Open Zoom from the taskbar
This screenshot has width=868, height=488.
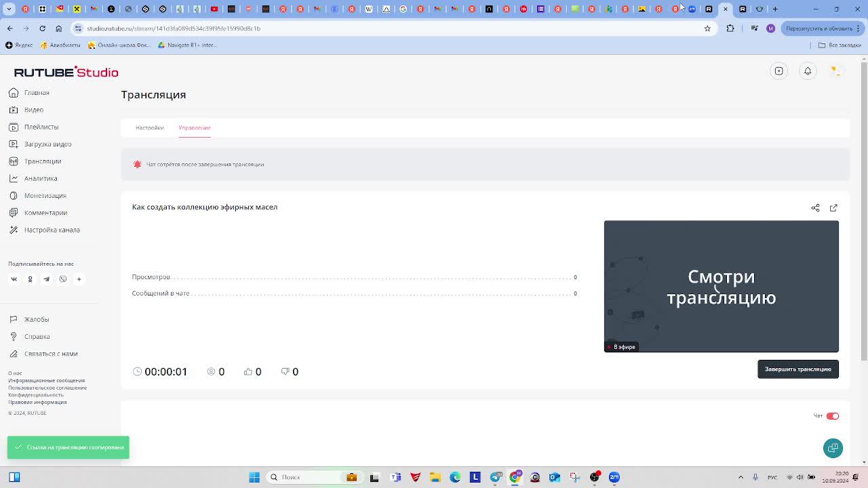click(614, 477)
